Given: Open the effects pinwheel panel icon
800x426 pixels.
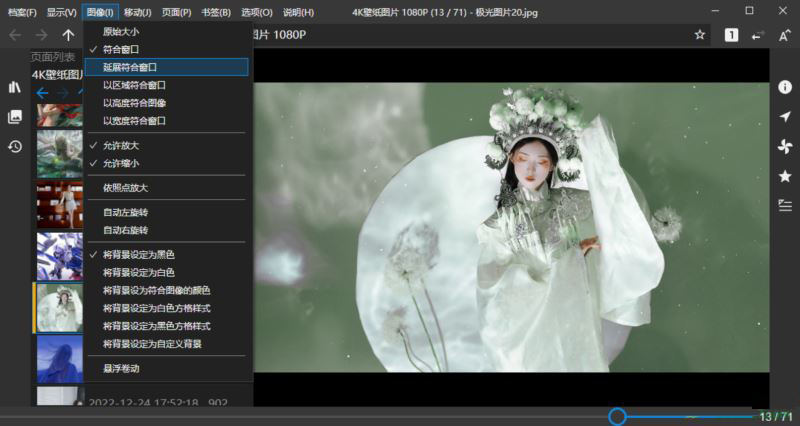Looking at the screenshot, I should tap(785, 147).
